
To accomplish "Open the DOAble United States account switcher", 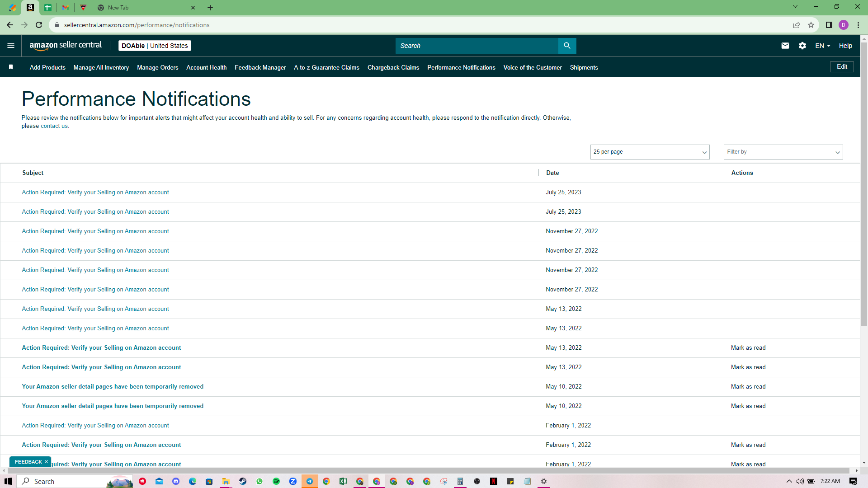I will (x=155, y=46).
